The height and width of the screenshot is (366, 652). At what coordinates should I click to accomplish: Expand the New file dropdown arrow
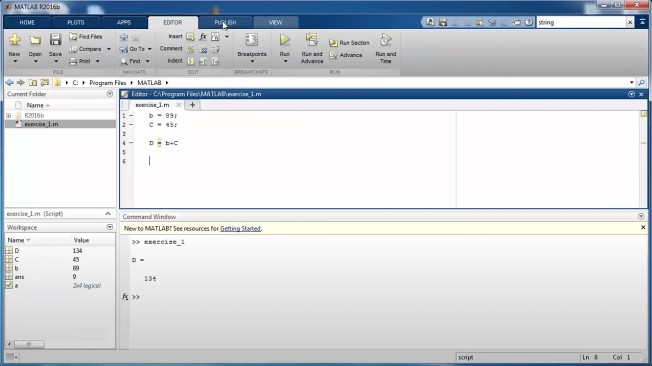pyautogui.click(x=15, y=62)
